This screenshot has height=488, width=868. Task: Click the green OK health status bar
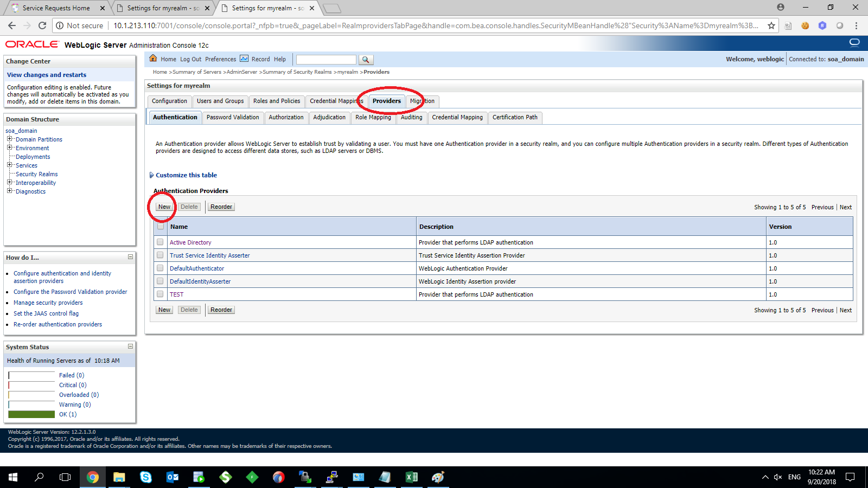coord(31,414)
